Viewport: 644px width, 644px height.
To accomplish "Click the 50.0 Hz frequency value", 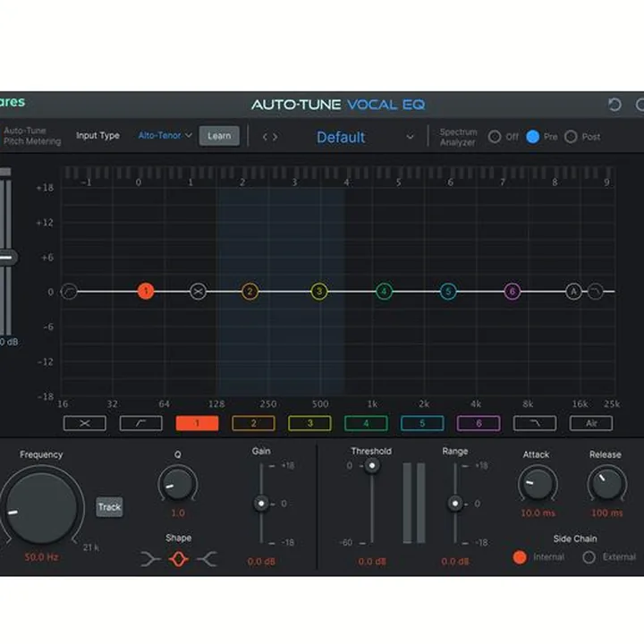I will click(41, 557).
